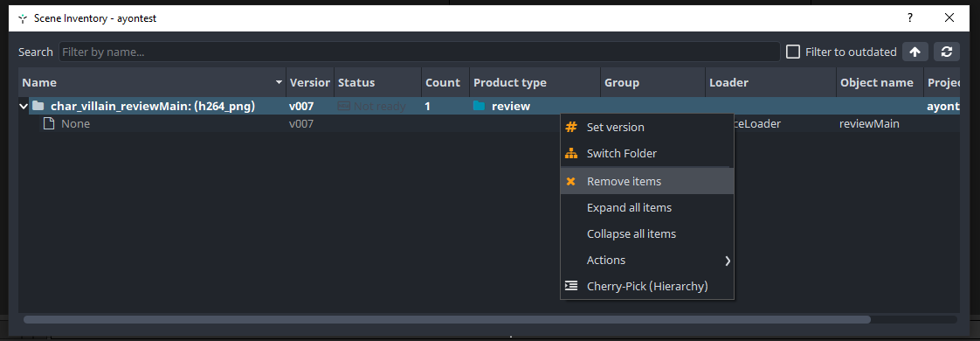The image size is (980, 341).
Task: Click the document icon beside None
Action: pyautogui.click(x=48, y=124)
